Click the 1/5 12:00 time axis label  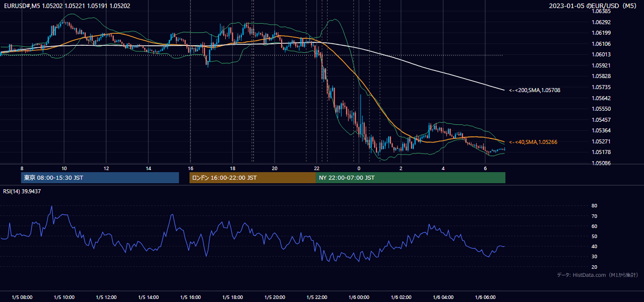[106, 297]
